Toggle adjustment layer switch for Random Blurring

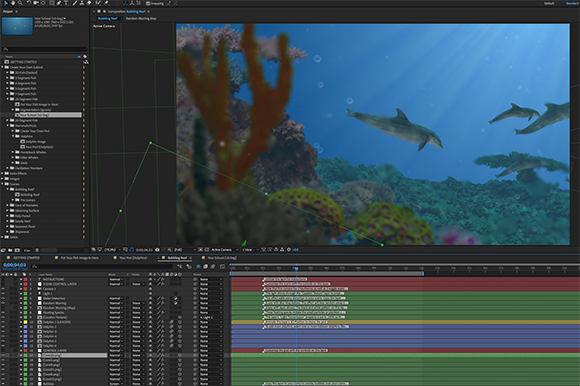click(x=176, y=303)
